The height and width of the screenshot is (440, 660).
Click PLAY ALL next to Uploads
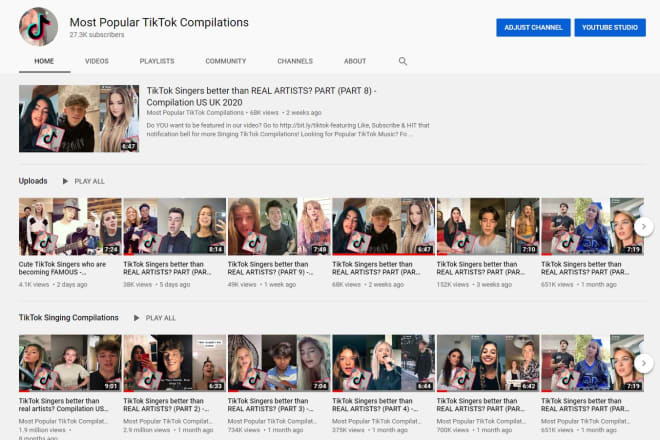90,181
